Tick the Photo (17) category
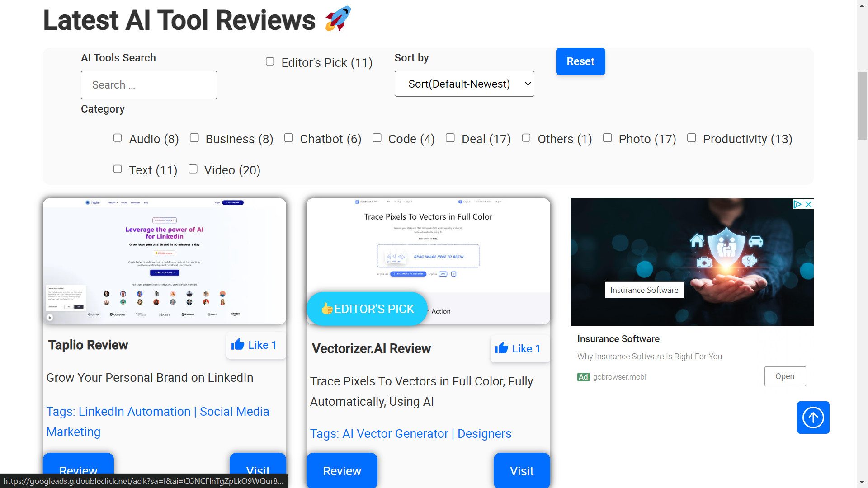 coord(608,138)
